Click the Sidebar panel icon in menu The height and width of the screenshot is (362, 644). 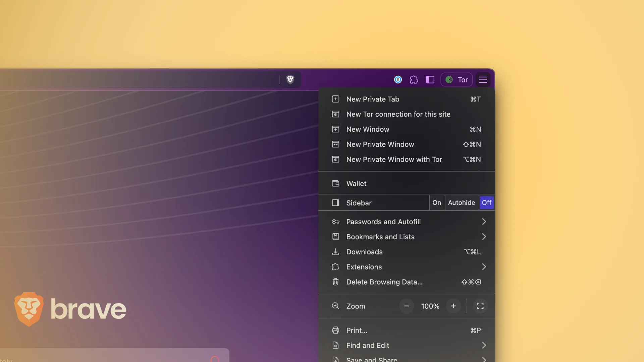tap(335, 203)
